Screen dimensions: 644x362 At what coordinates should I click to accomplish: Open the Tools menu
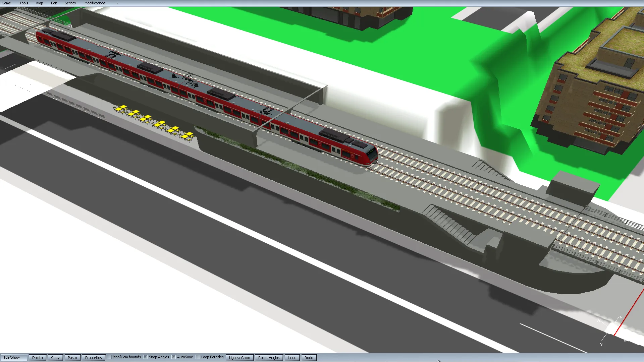[23, 3]
